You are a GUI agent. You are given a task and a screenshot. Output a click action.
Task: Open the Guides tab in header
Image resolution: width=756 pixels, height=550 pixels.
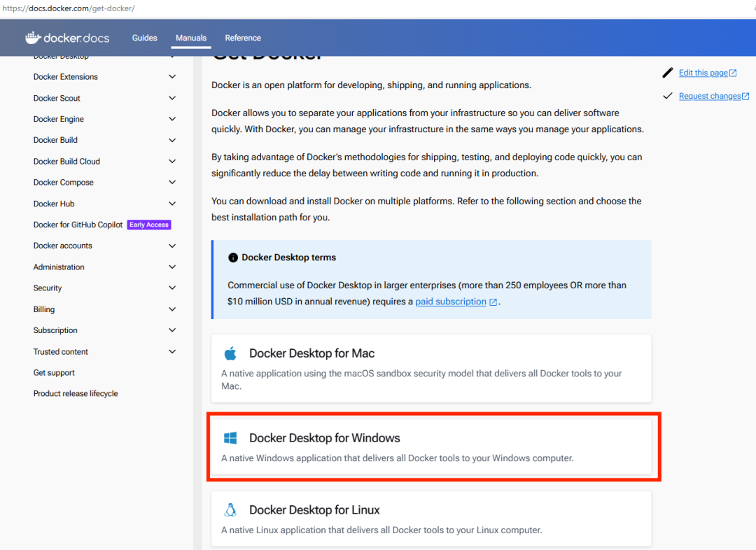145,38
